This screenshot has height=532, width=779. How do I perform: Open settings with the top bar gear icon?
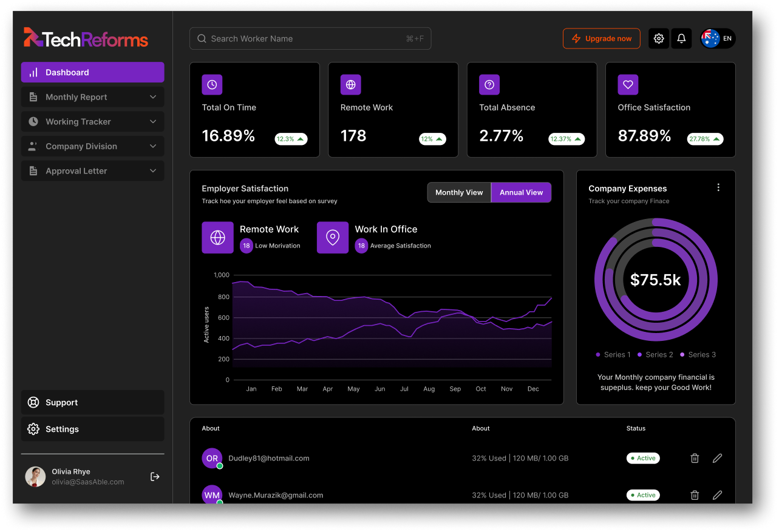659,38
